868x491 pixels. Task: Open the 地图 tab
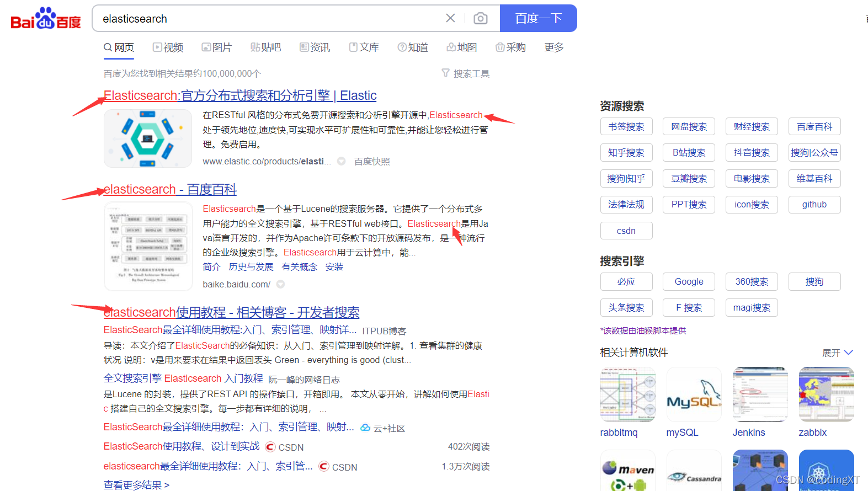point(462,47)
